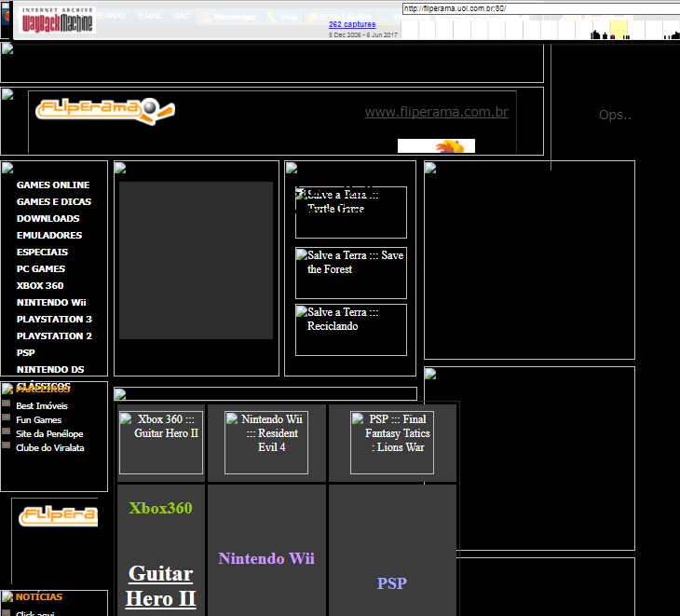Screen dimensions: 680x616
Task: Open Voip in the UOL top bar
Action: point(282,17)
